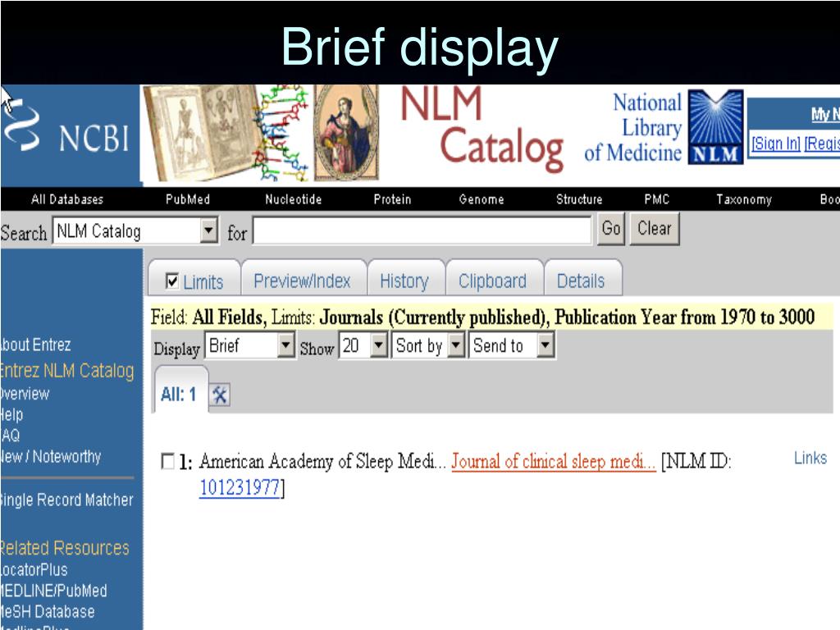Toggle the Limits checkbox
Image resolution: width=840 pixels, height=630 pixels.
(172, 281)
